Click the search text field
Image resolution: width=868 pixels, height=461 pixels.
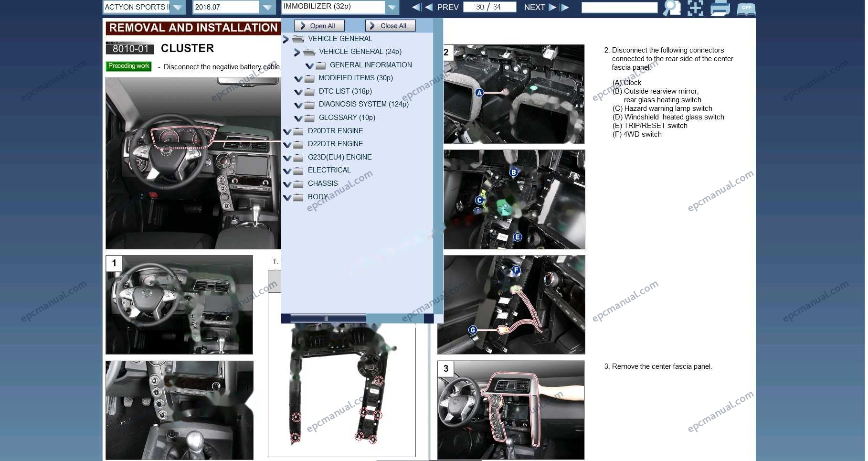click(619, 7)
